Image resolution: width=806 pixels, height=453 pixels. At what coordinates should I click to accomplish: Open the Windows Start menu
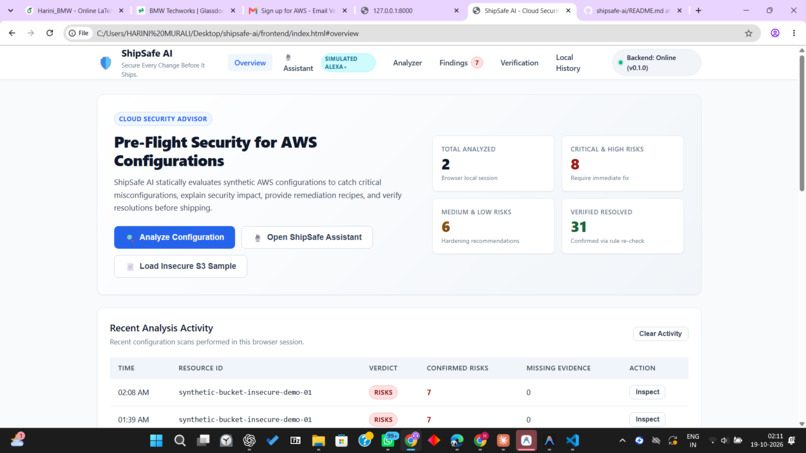pyautogui.click(x=156, y=441)
